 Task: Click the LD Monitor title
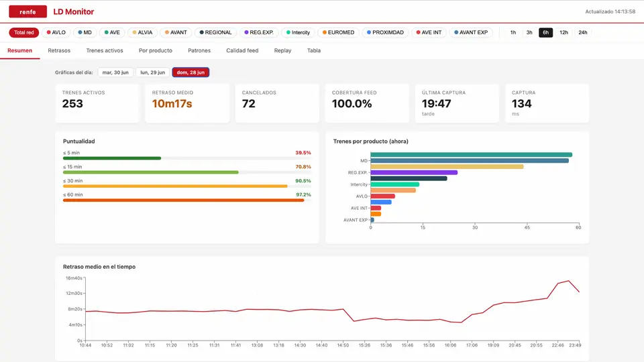click(74, 12)
